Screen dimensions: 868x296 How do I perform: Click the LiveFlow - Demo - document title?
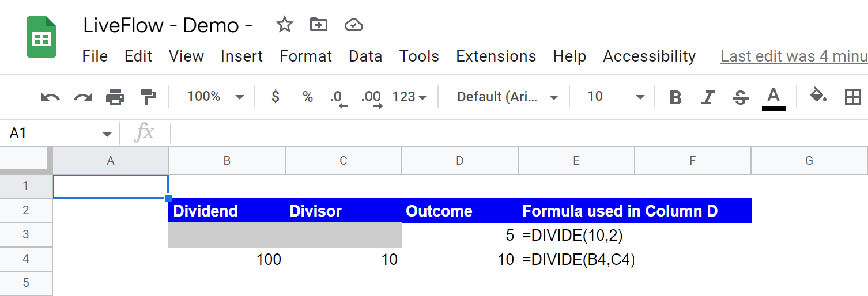[168, 25]
